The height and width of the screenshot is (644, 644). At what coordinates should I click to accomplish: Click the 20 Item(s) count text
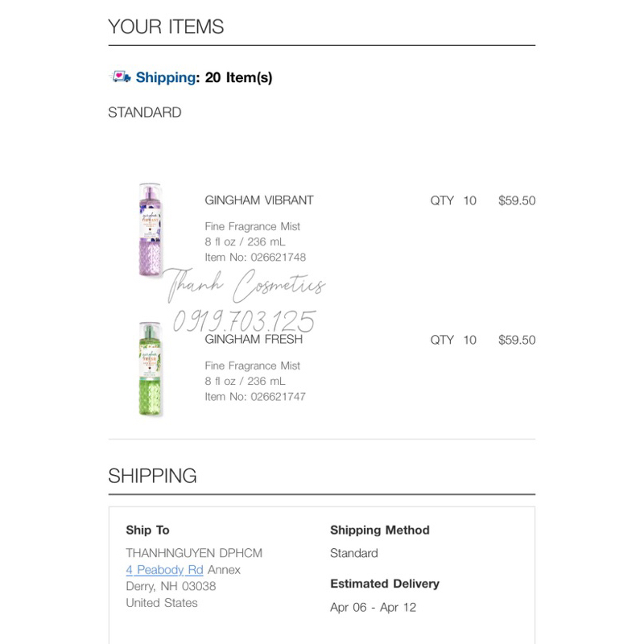pyautogui.click(x=238, y=78)
